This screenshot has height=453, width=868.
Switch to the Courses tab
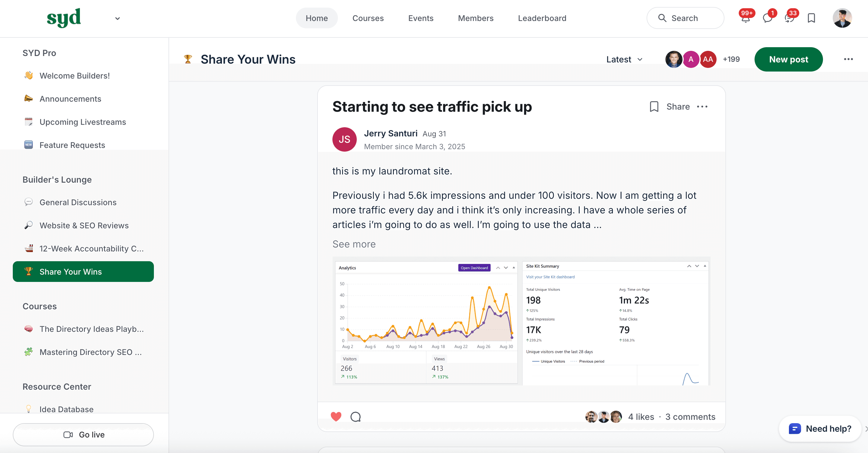pos(368,18)
